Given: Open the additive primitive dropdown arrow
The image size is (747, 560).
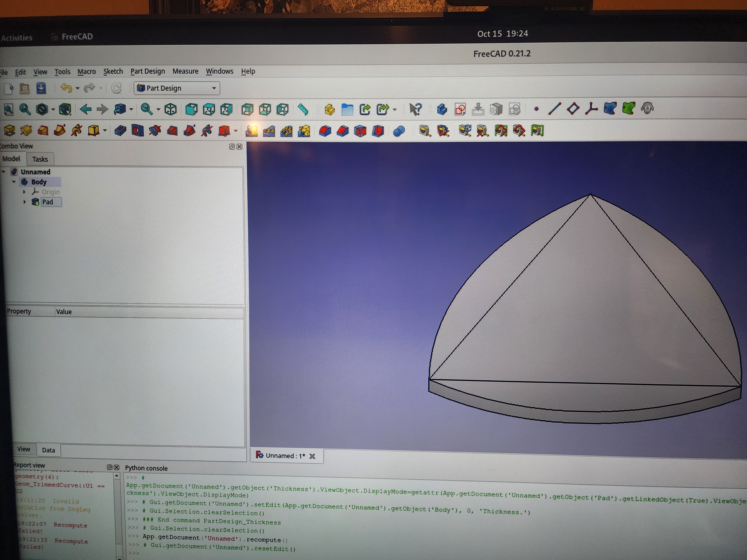Looking at the screenshot, I should pyautogui.click(x=105, y=131).
